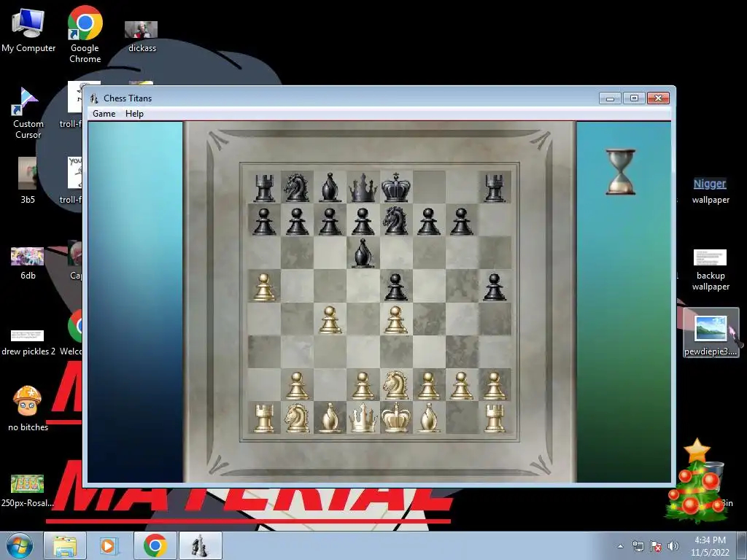Select the white bishop on c1
The image size is (747, 560).
330,418
